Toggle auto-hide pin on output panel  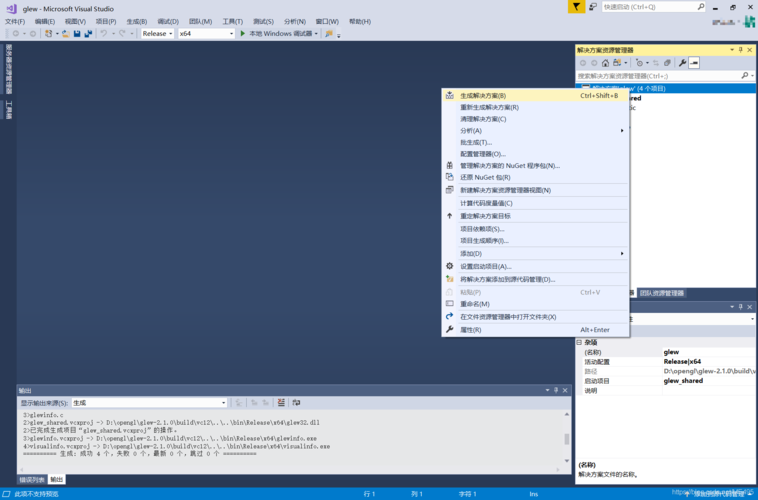pos(556,390)
